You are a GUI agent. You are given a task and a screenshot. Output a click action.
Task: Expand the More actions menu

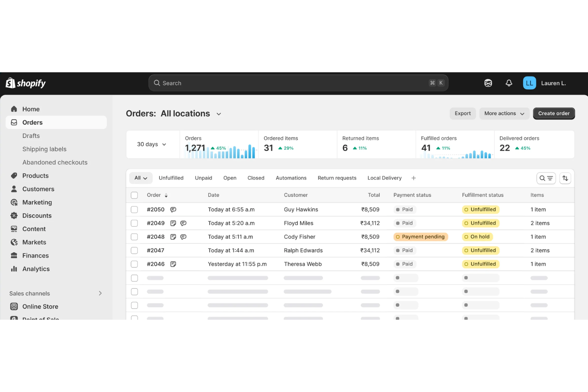point(504,113)
